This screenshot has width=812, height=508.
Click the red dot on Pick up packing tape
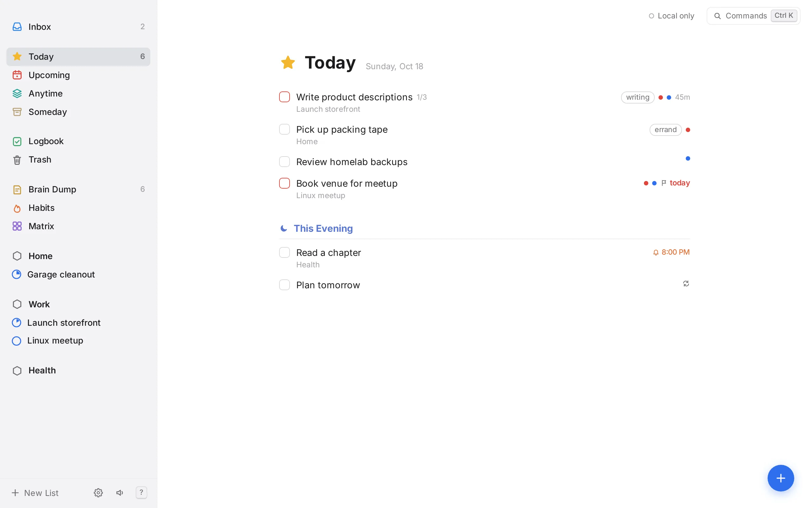click(x=688, y=130)
